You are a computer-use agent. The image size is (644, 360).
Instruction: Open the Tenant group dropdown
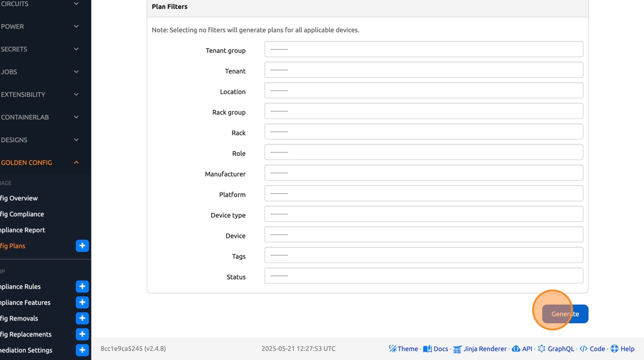click(x=423, y=49)
